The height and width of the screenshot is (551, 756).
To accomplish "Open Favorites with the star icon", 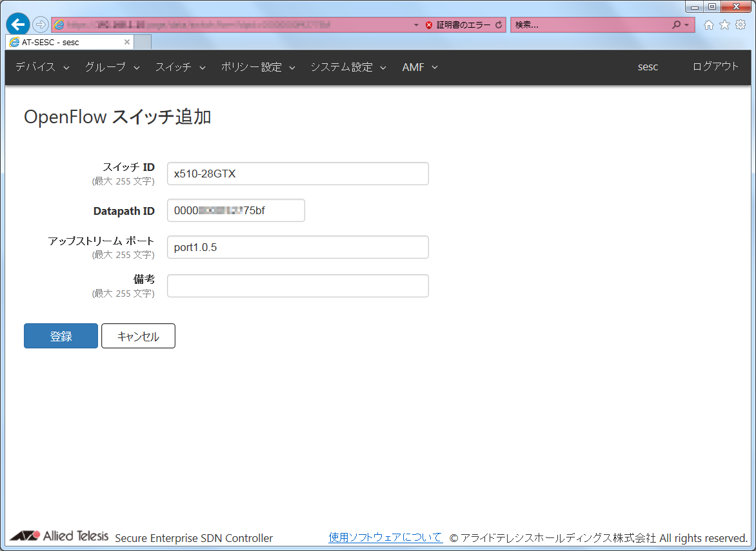I will click(x=724, y=25).
